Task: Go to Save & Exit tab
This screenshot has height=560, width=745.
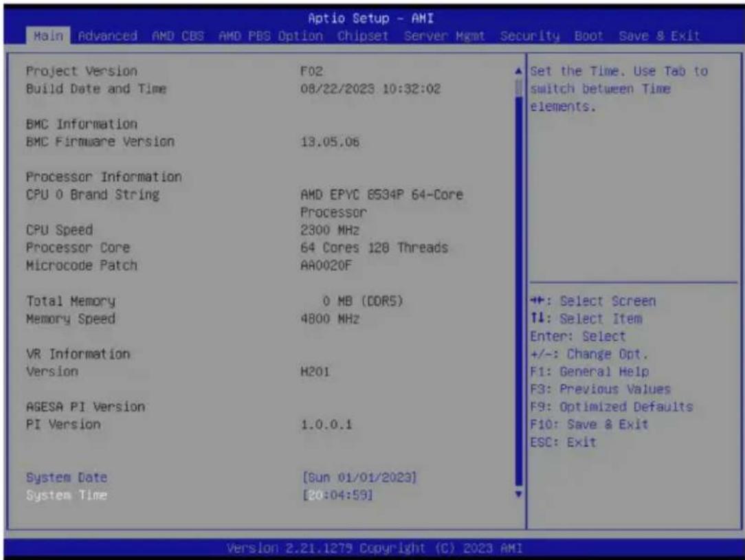Action: [x=659, y=36]
